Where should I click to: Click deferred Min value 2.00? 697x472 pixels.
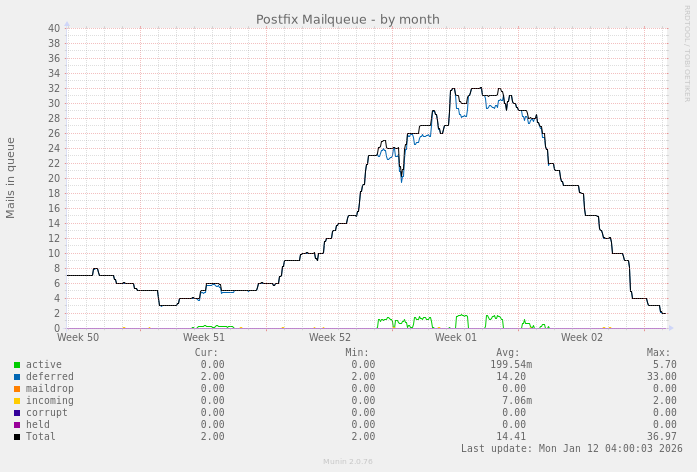click(363, 376)
